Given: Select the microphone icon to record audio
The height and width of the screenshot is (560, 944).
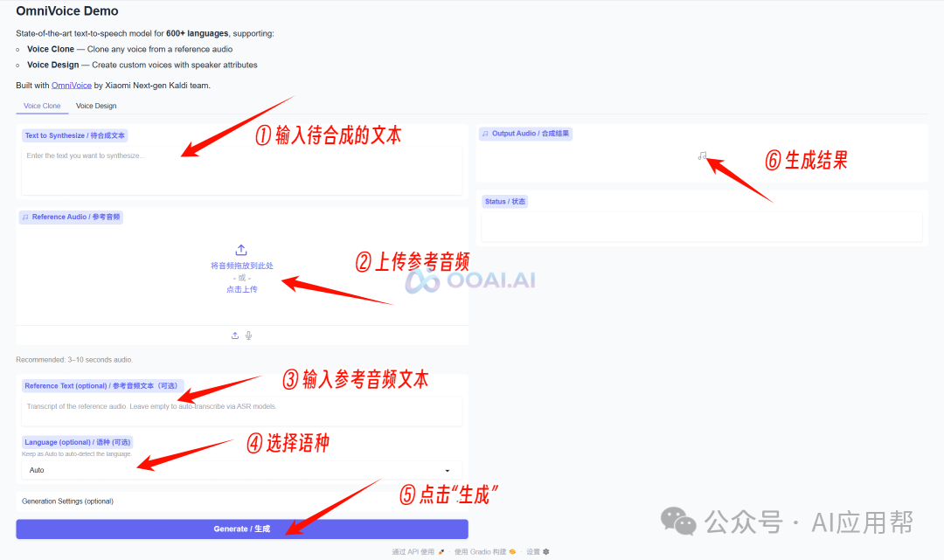Looking at the screenshot, I should tap(249, 335).
